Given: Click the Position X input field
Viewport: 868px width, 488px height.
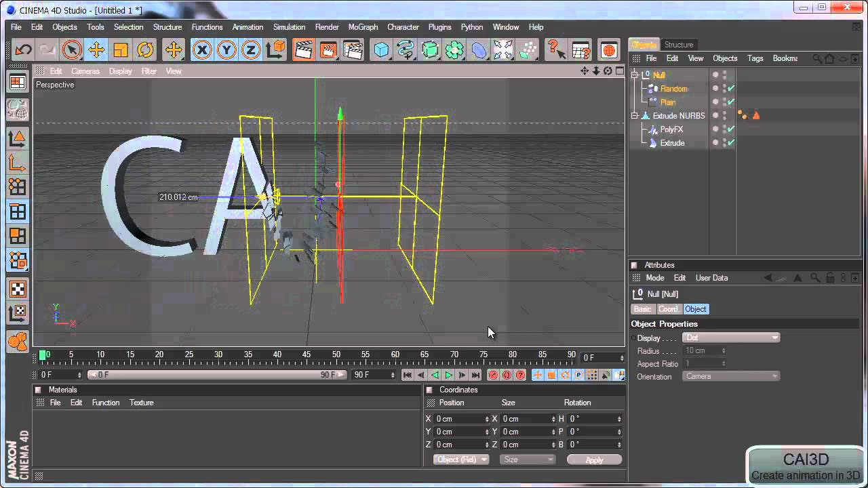Looking at the screenshot, I should click(461, 419).
